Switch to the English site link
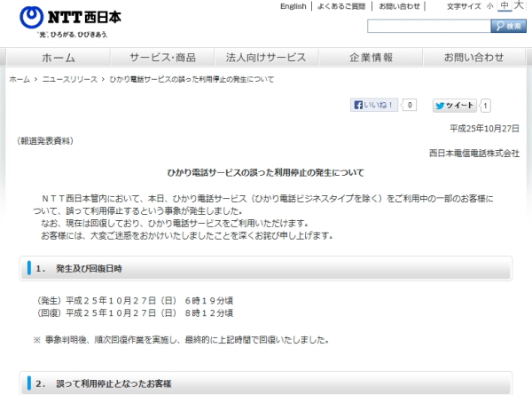 (x=293, y=6)
